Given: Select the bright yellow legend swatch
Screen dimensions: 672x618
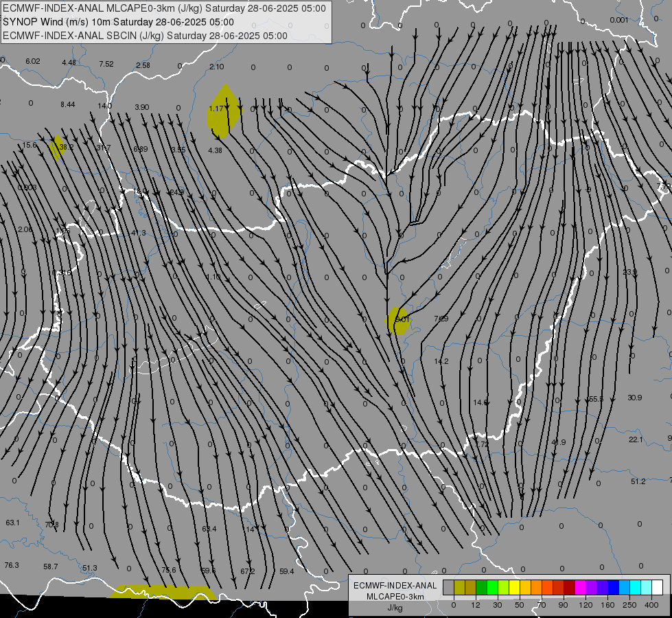Looking at the screenshot, I should tap(515, 587).
